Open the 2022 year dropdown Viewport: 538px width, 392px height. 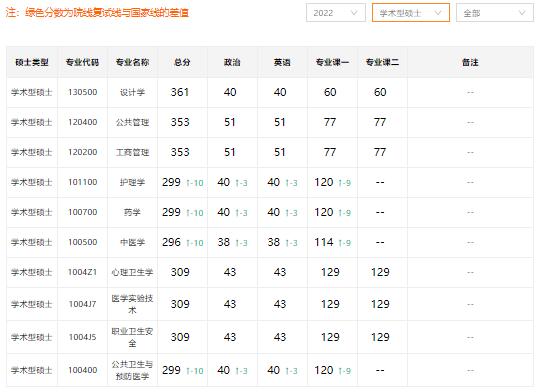pos(336,13)
